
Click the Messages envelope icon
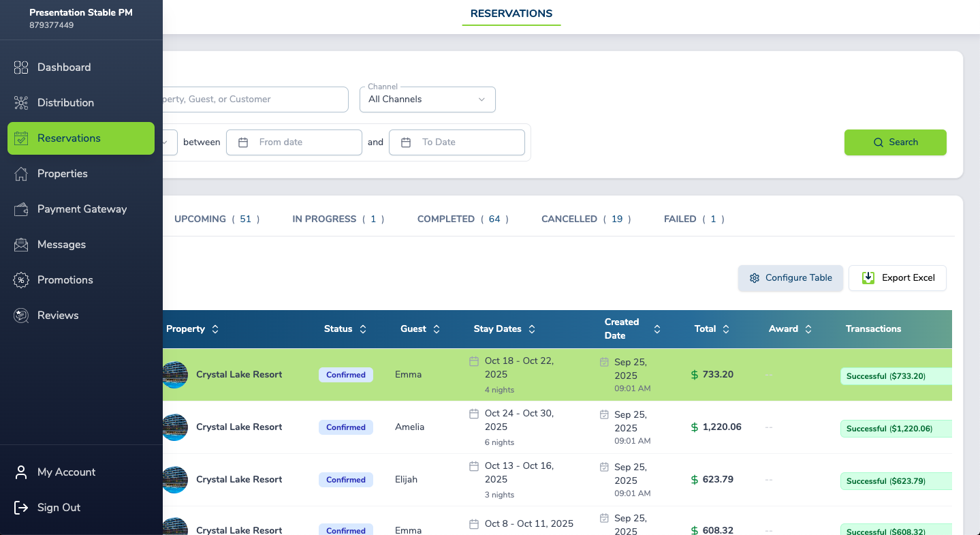[x=21, y=245]
